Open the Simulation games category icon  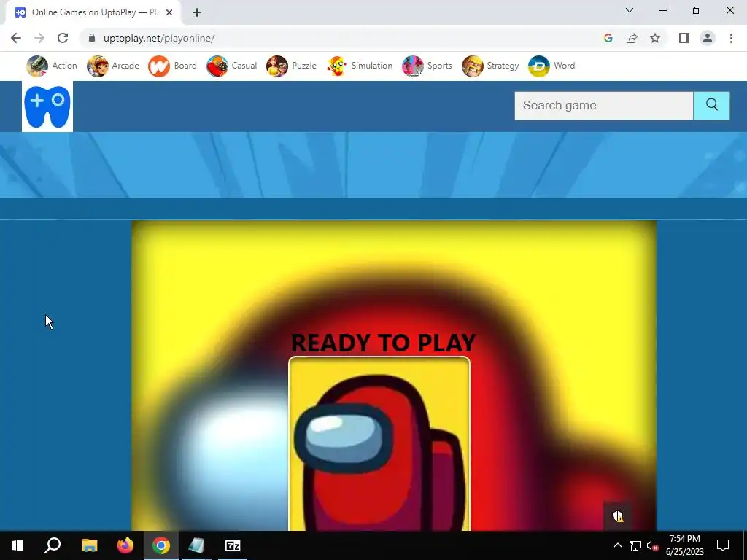pyautogui.click(x=337, y=66)
